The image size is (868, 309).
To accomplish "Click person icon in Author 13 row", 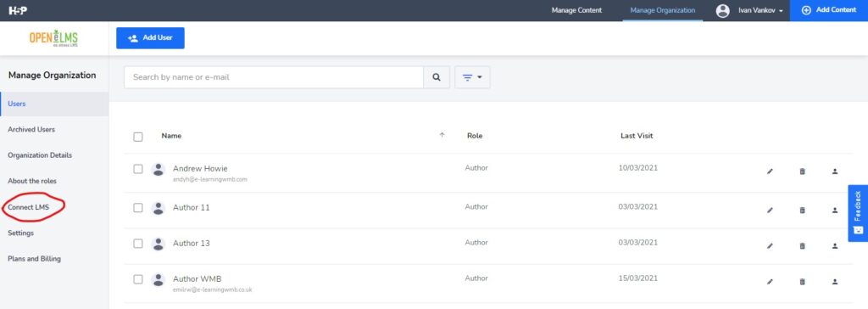I will click(835, 246).
